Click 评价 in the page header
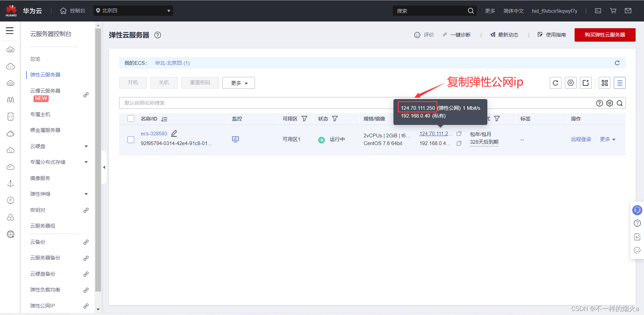The height and width of the screenshot is (315, 644). point(424,35)
